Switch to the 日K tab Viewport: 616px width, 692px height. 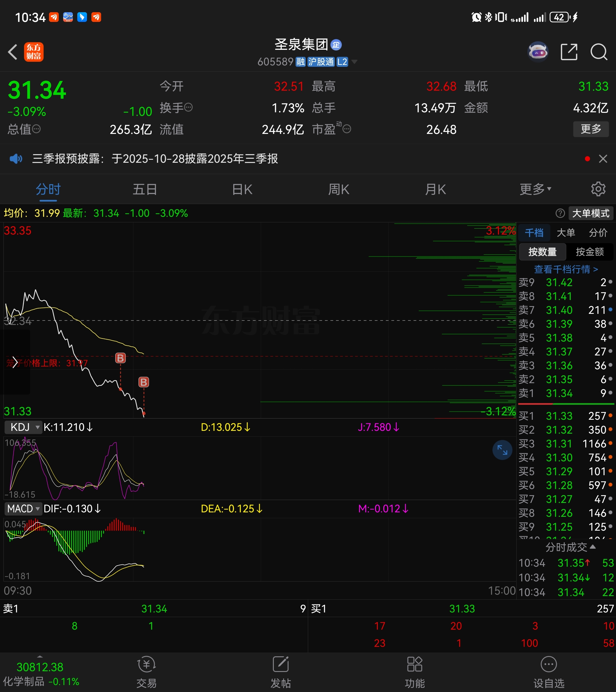click(x=242, y=189)
